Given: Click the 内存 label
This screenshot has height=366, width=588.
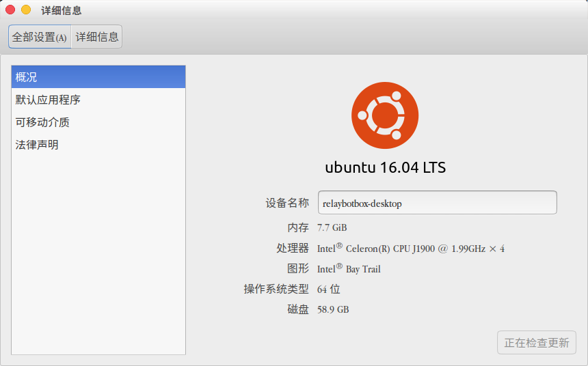Looking at the screenshot, I should coord(298,227).
